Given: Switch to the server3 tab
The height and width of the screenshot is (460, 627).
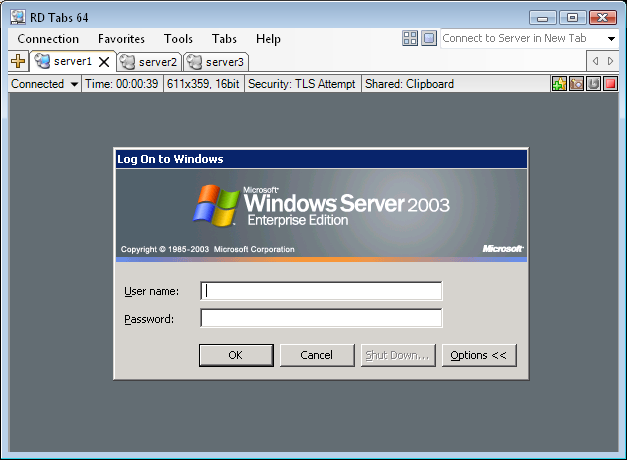Looking at the screenshot, I should click(216, 62).
